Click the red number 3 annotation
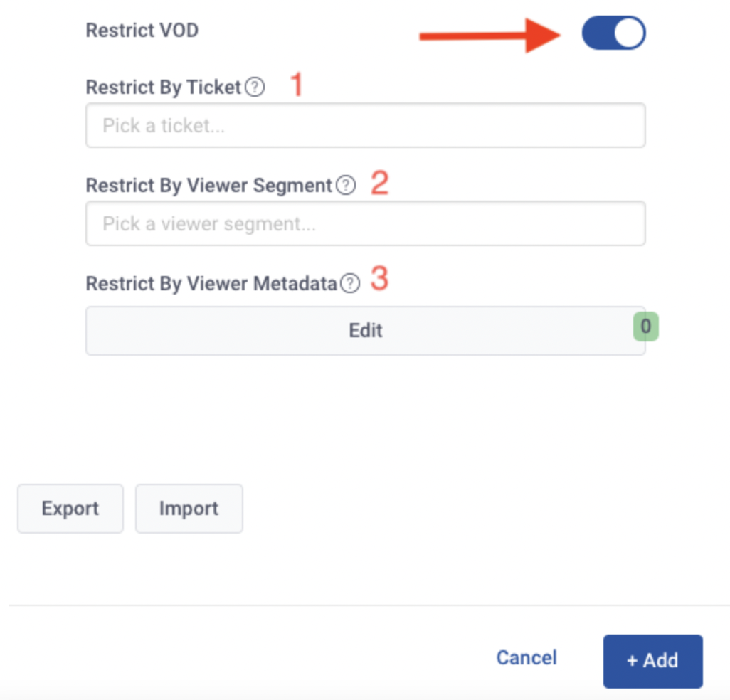Viewport: 730px width, 700px height. click(379, 278)
